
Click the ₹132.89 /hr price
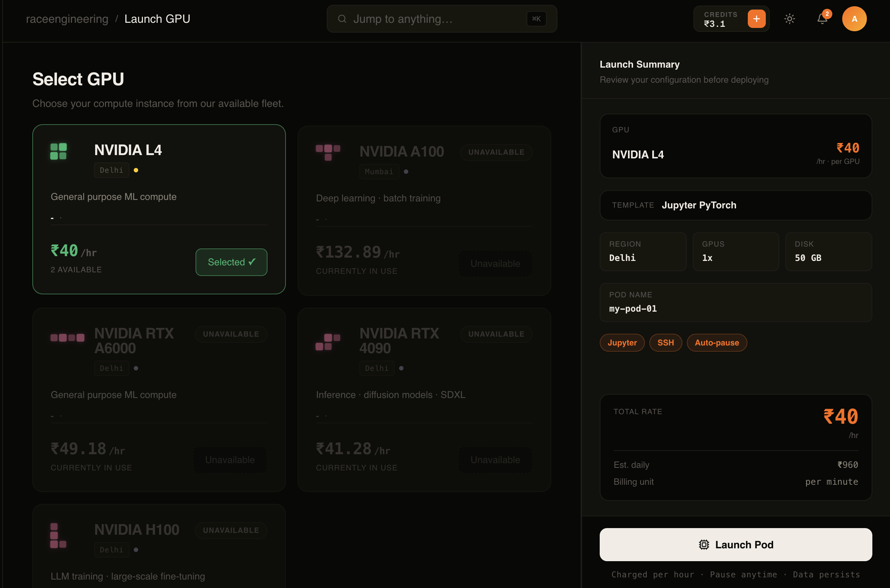coord(358,252)
